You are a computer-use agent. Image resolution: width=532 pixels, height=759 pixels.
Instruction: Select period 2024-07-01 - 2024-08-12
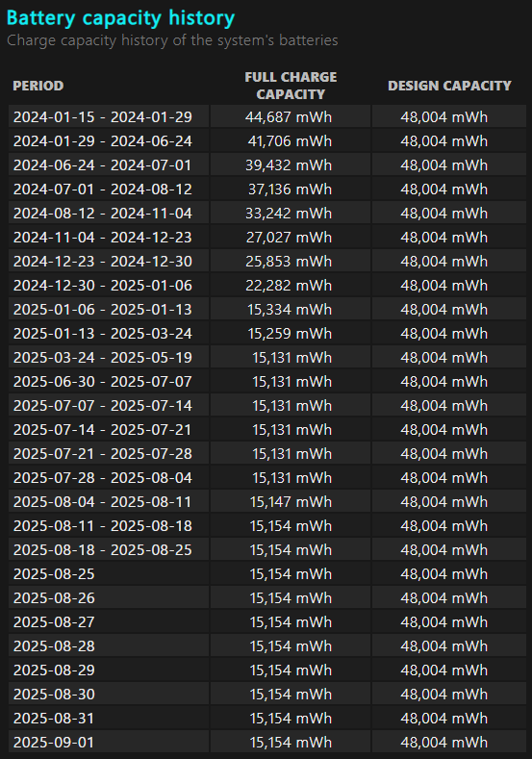[x=103, y=190]
